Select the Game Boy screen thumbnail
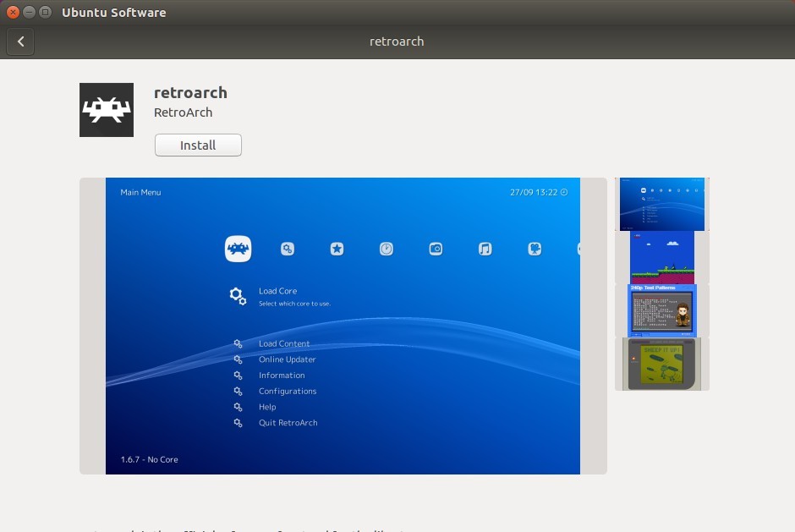 pos(661,365)
